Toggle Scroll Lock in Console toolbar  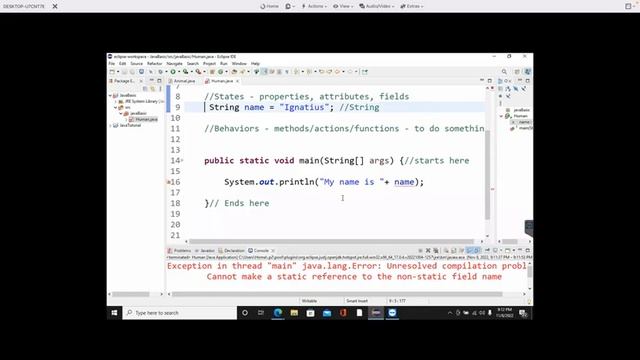tap(453, 251)
